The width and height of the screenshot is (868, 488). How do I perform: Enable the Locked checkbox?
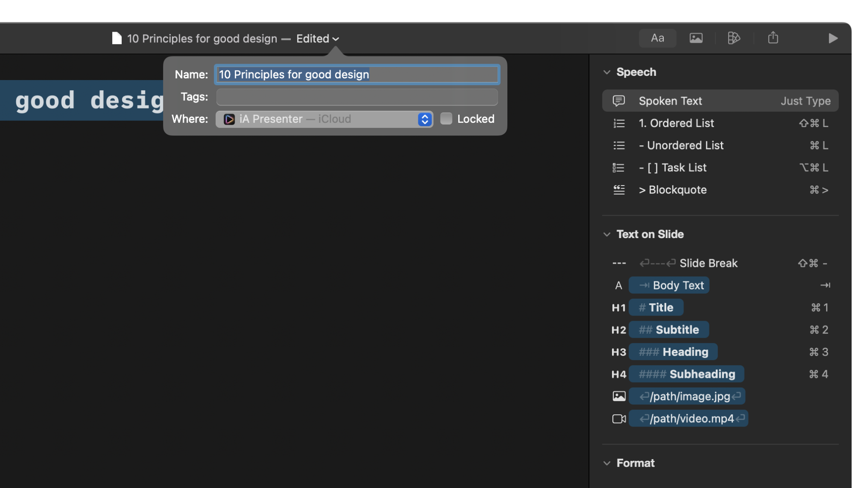tap(446, 119)
